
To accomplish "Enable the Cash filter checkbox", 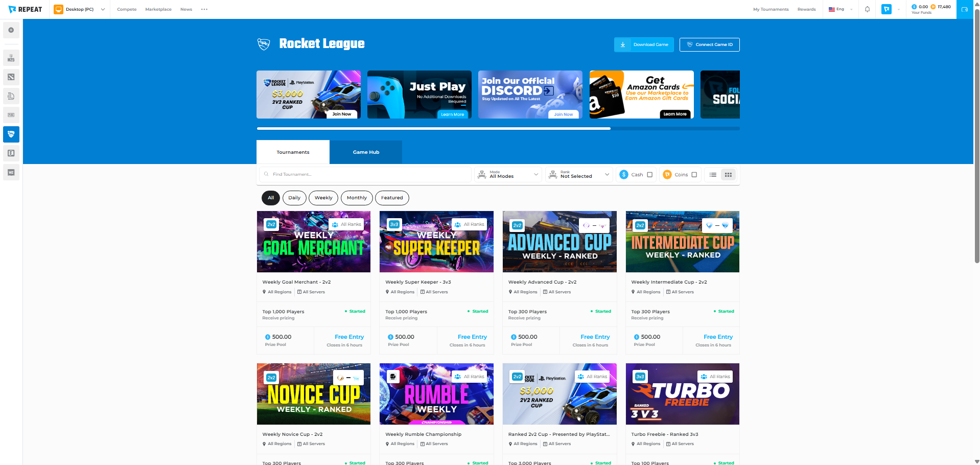I will point(650,175).
